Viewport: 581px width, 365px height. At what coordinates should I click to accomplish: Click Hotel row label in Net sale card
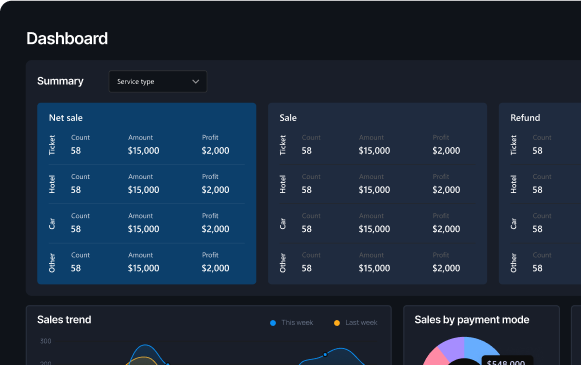click(x=52, y=184)
